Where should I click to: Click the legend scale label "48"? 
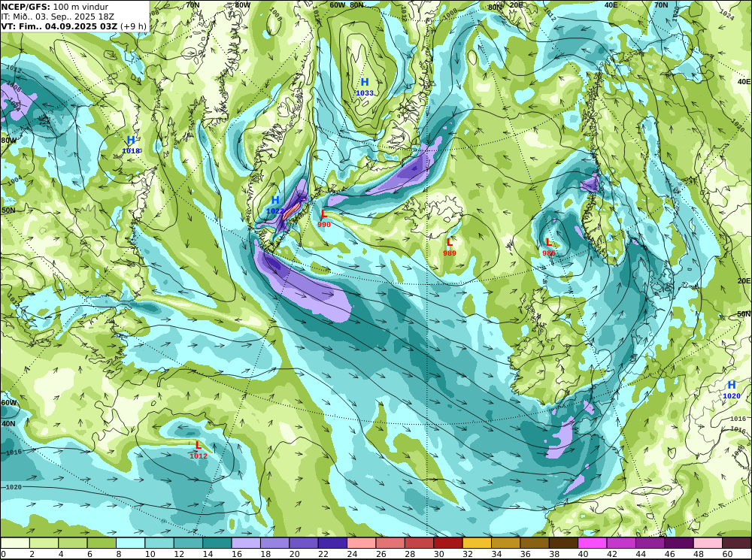click(699, 554)
